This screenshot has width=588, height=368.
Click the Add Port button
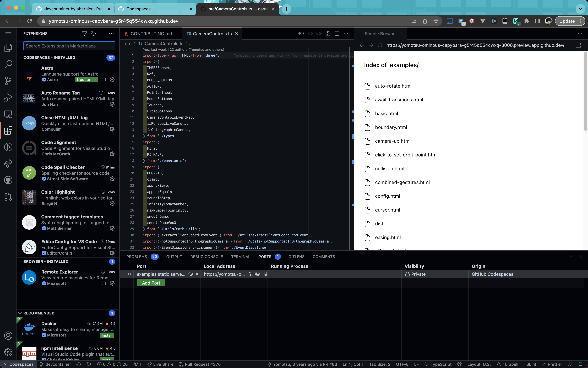(151, 283)
